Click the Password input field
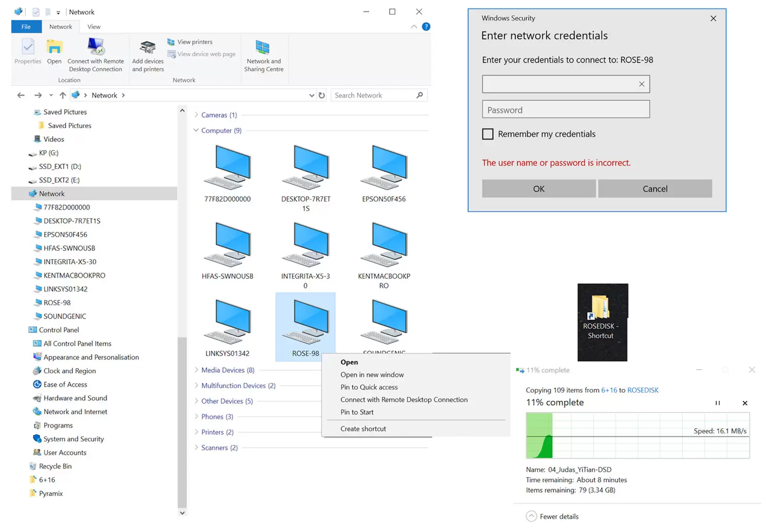The height and width of the screenshot is (532, 766). [565, 110]
